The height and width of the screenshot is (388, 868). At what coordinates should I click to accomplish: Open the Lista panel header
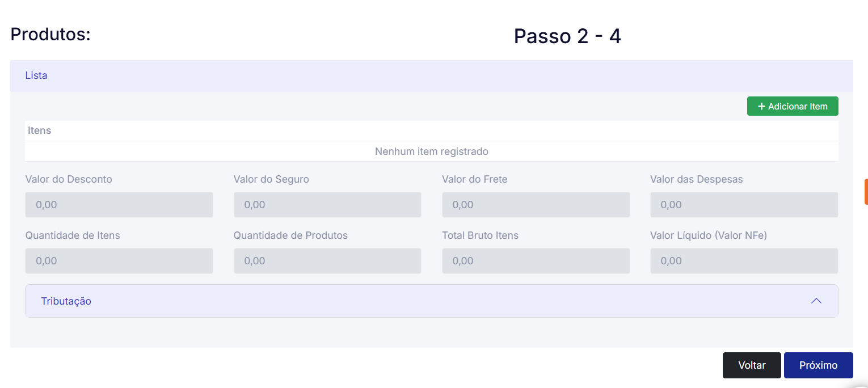(36, 75)
